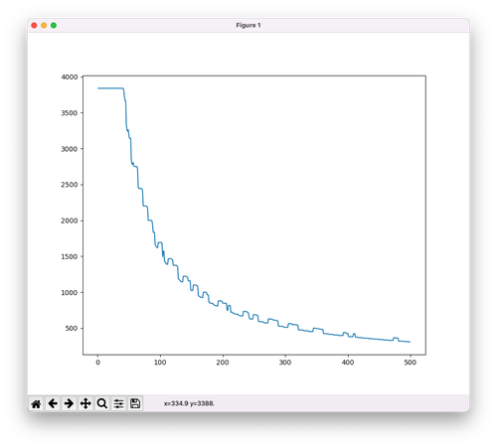
Task: Close the Figure 1 window
Action: tap(34, 25)
